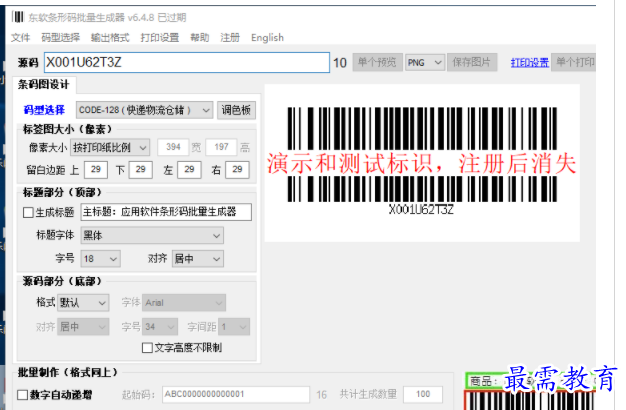Image resolution: width=626 pixels, height=410 pixels.
Task: Click the 共计生成数量 field showing 100
Action: pos(423,394)
